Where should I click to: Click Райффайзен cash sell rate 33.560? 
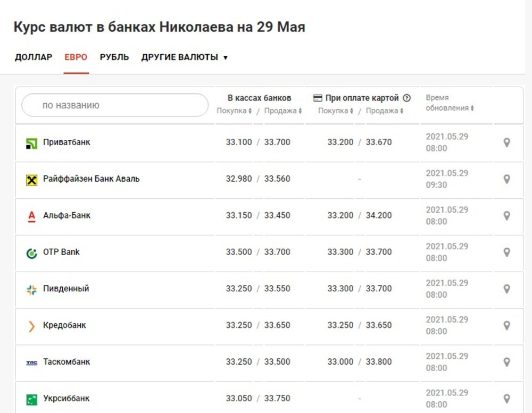pyautogui.click(x=277, y=179)
